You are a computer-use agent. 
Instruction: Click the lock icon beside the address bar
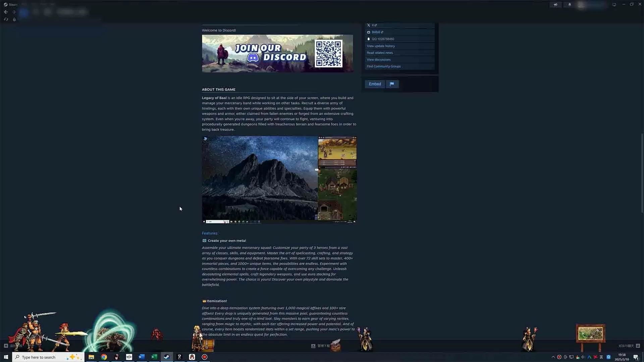[x=14, y=19]
